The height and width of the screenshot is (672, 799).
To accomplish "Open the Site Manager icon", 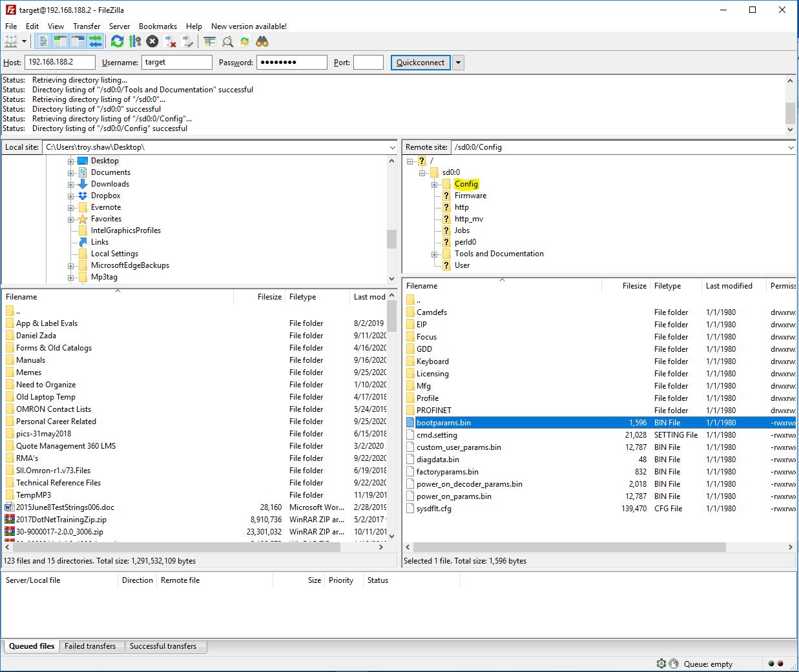I will tap(11, 41).
